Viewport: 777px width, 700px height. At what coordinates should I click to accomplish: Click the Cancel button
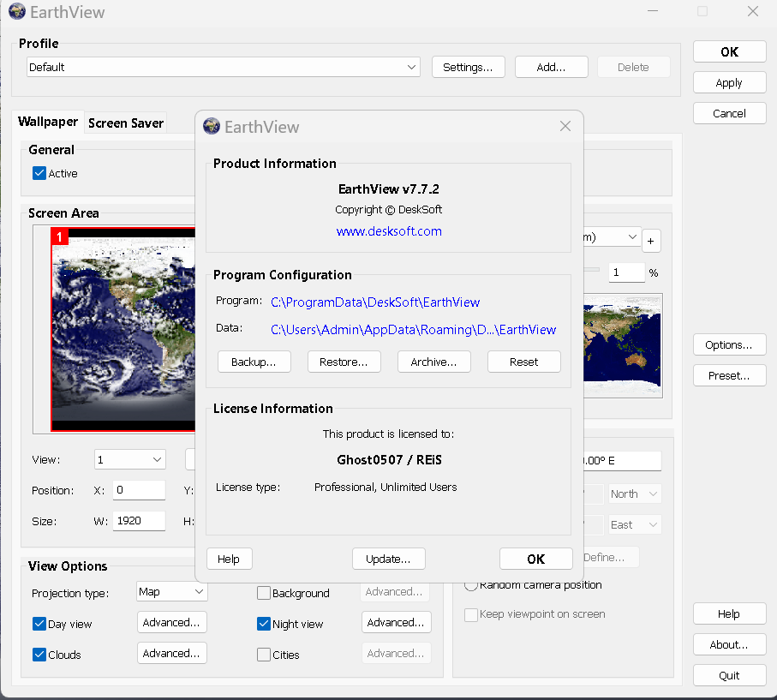[729, 113]
